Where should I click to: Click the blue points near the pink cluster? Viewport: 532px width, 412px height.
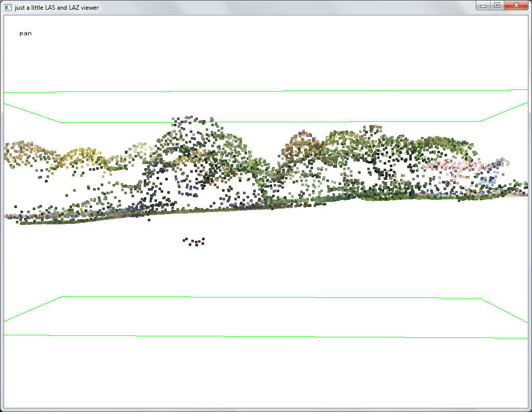pyautogui.click(x=488, y=180)
